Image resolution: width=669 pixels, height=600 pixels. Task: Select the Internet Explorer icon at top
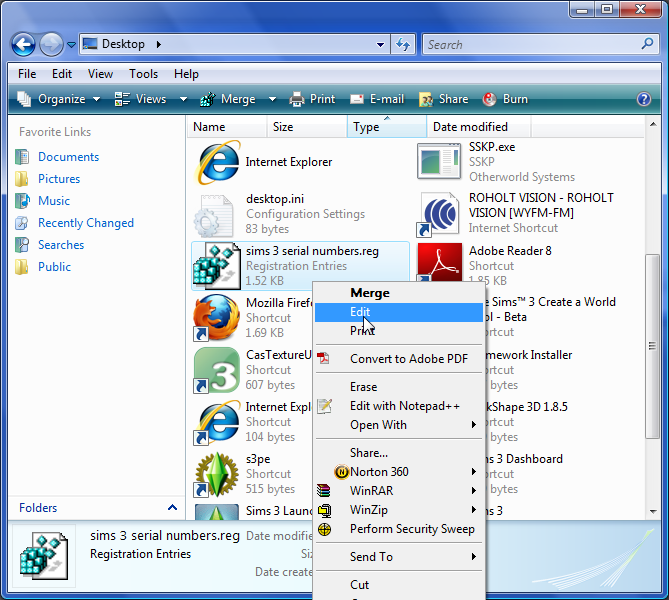pyautogui.click(x=218, y=162)
